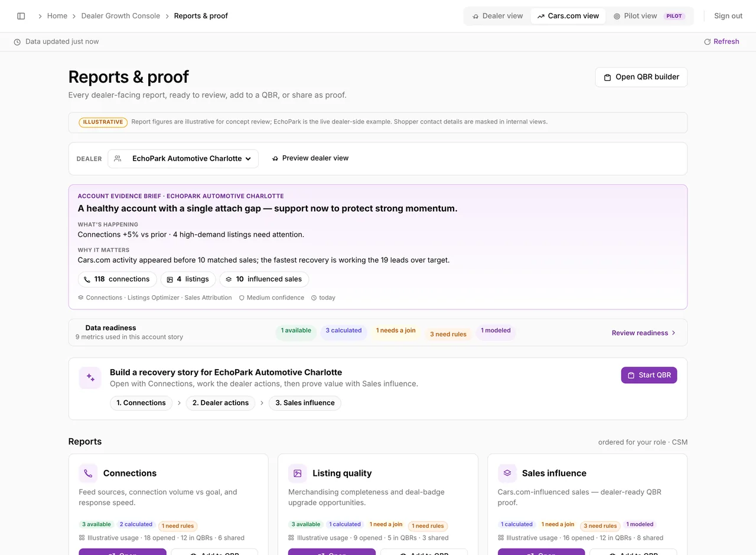Toggle the sidebar panel icon

click(21, 16)
